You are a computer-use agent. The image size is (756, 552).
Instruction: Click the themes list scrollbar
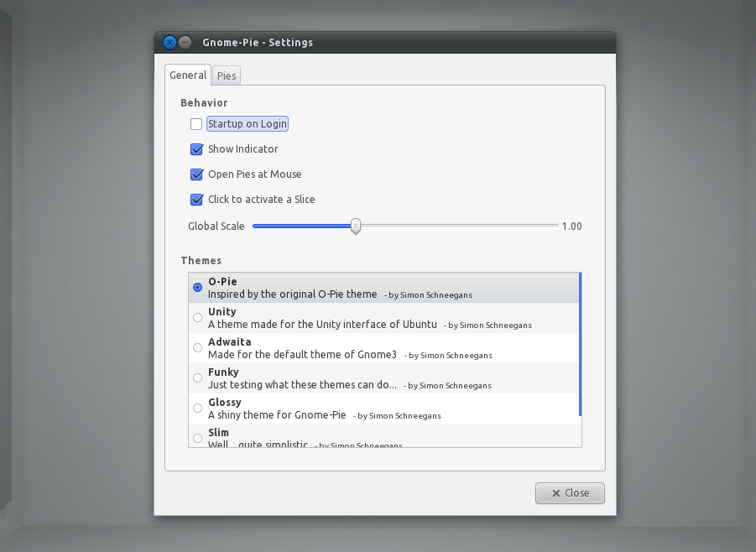[580, 344]
